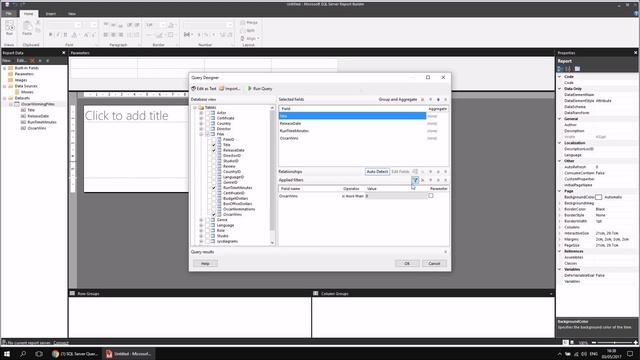This screenshot has width=640, height=360.
Task: Check the Director table checkbox
Action: pos(207,129)
